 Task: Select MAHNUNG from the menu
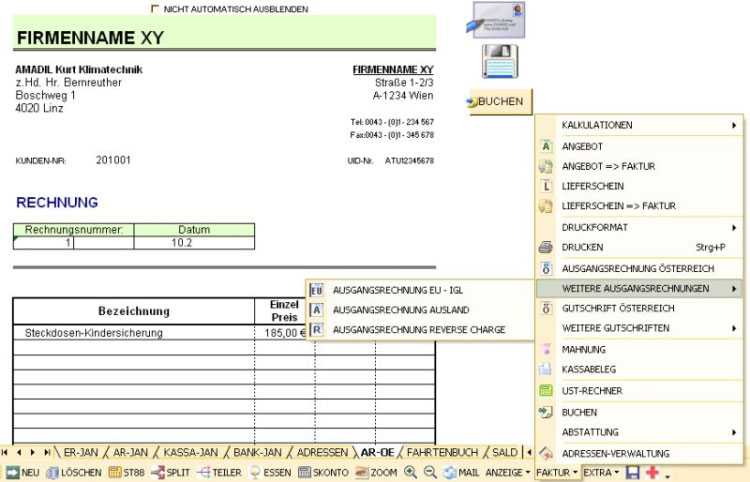pos(584,350)
